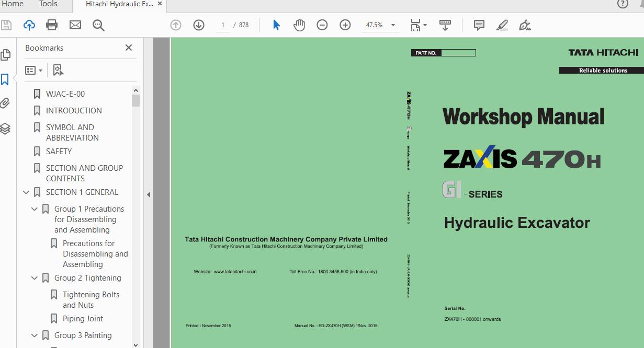Toggle the Layers panel in sidebar
This screenshot has width=644, height=348.
point(6,129)
